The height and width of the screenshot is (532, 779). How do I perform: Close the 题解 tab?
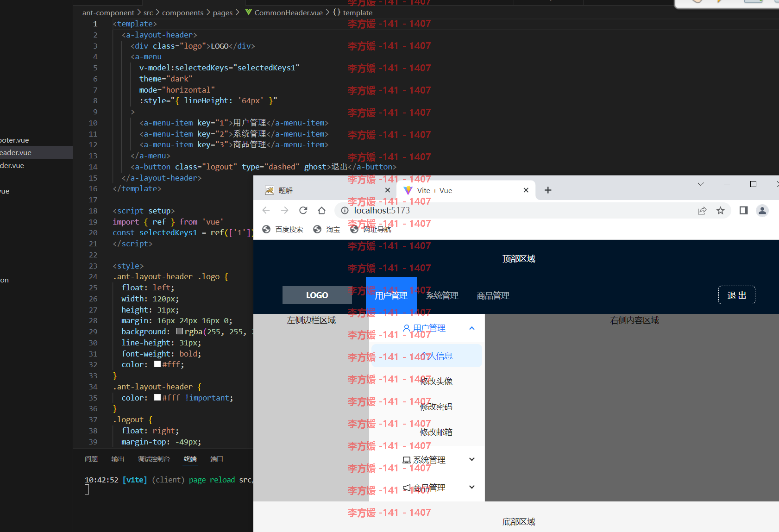[x=388, y=190]
